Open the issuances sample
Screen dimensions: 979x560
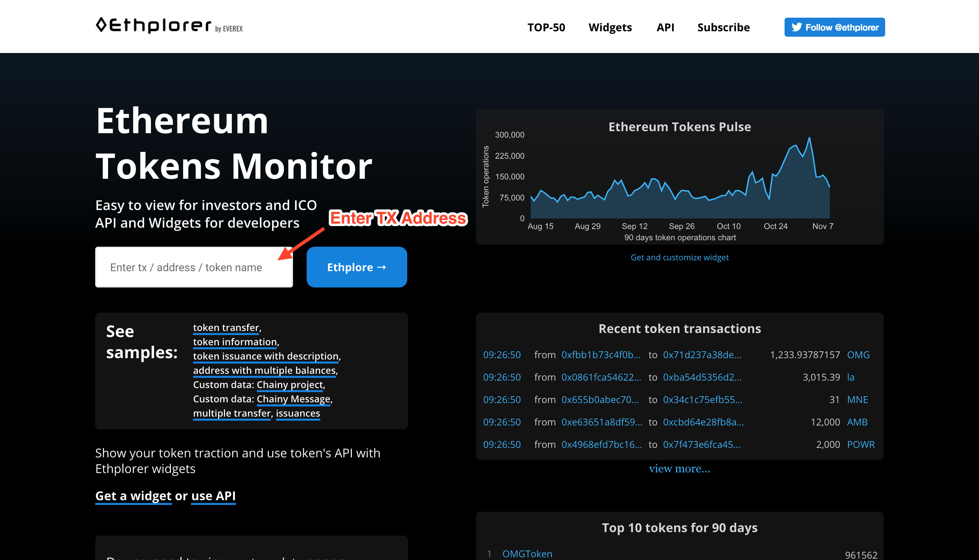298,413
